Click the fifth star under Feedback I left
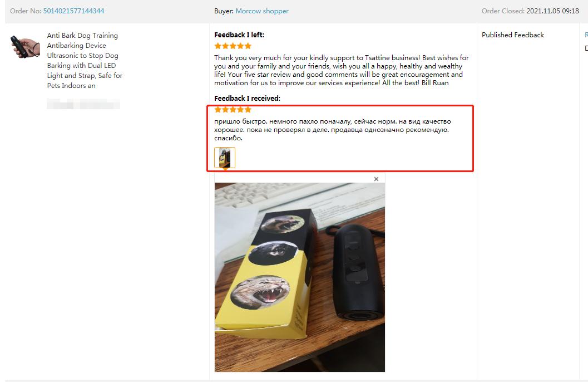Image resolution: width=588 pixels, height=382 pixels. tap(248, 46)
